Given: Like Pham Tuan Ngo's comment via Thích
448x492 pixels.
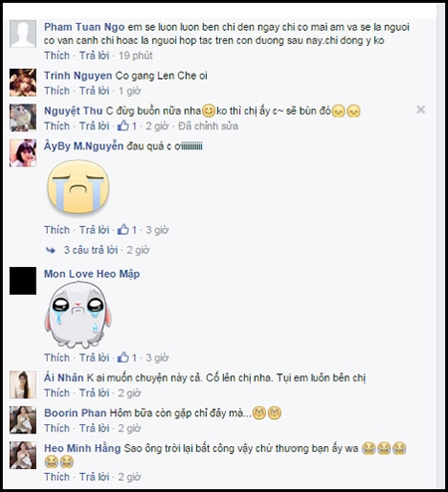Looking at the screenshot, I should tap(57, 56).
